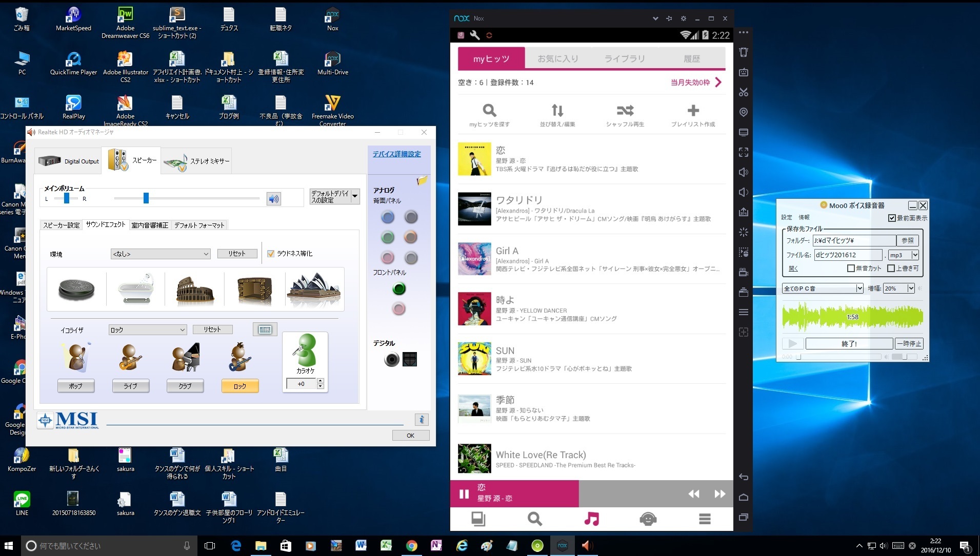Switch to ライブラリ tab
The image size is (980, 556).
tap(625, 58)
